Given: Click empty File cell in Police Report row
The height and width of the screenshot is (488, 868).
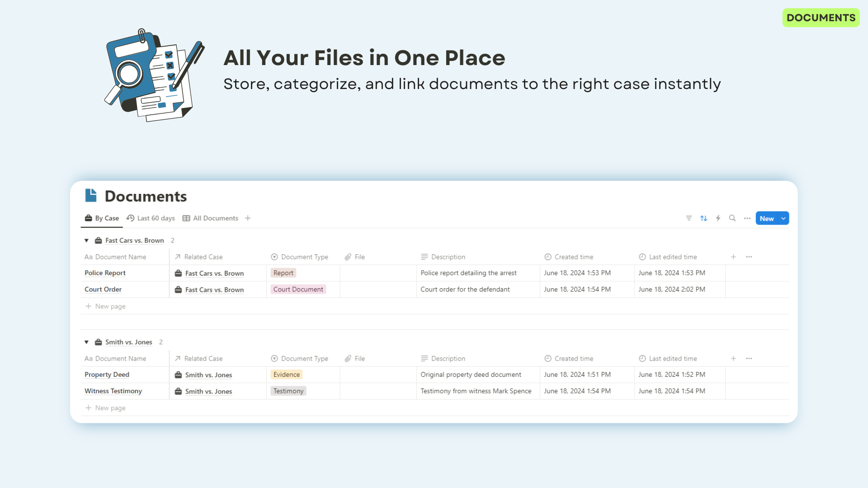Looking at the screenshot, I should point(378,273).
